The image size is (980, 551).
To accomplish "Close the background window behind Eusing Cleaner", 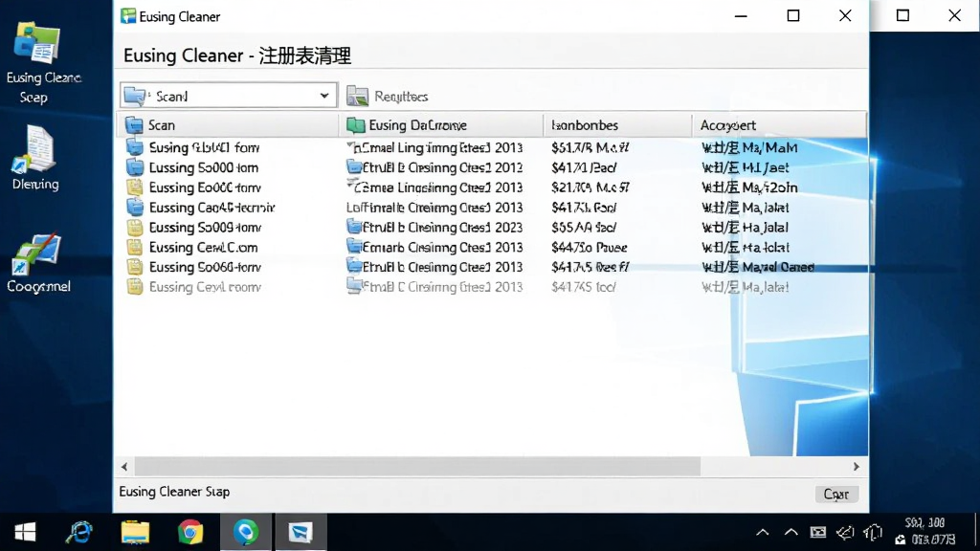I will 954,15.
